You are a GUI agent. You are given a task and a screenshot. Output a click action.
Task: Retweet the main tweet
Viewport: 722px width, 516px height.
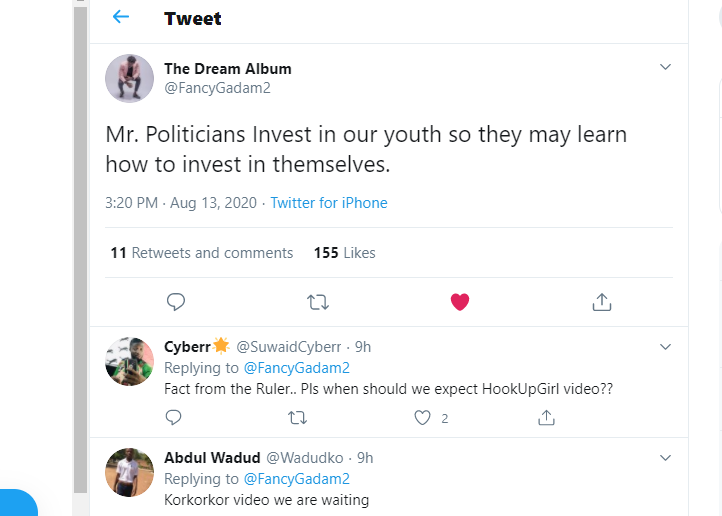coord(318,301)
